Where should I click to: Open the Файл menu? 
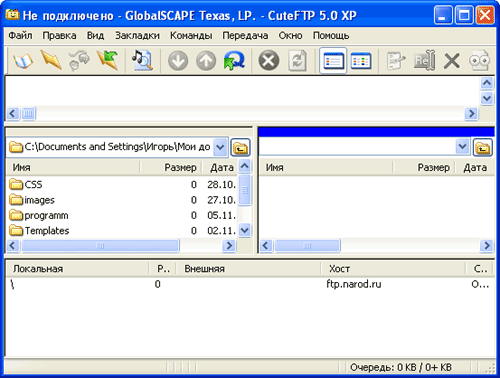[x=20, y=35]
